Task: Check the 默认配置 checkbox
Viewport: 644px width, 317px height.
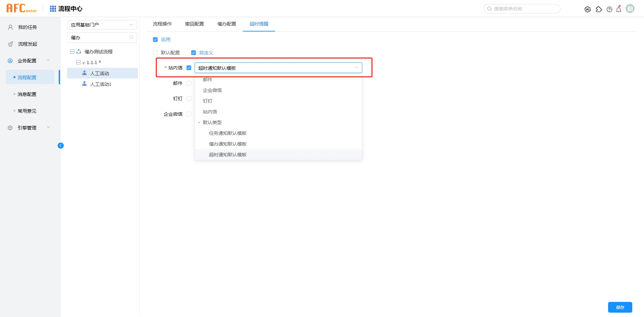Action: click(155, 53)
